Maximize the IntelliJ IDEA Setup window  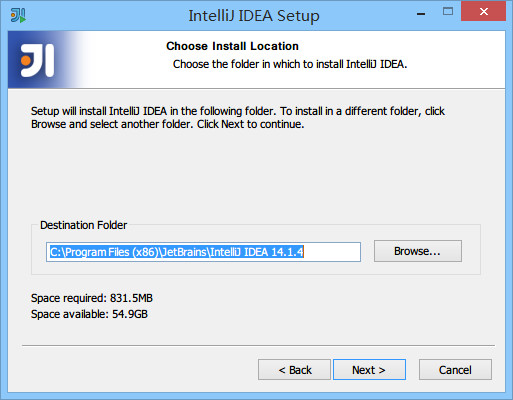tap(448, 12)
